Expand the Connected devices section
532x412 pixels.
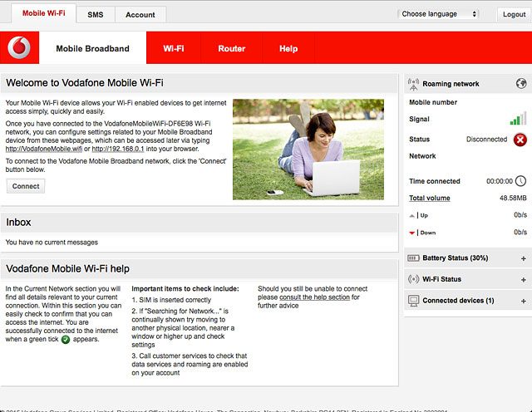click(x=523, y=300)
